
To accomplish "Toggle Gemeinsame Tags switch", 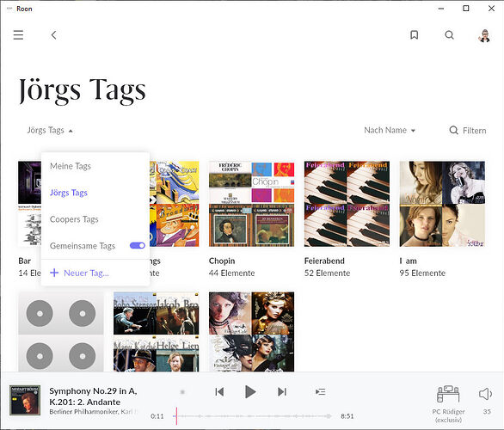I will pos(138,246).
